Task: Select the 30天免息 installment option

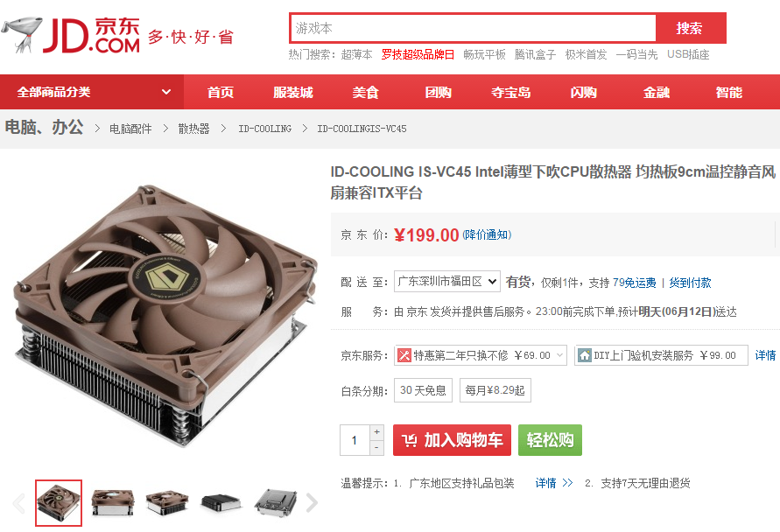Action: coord(424,390)
